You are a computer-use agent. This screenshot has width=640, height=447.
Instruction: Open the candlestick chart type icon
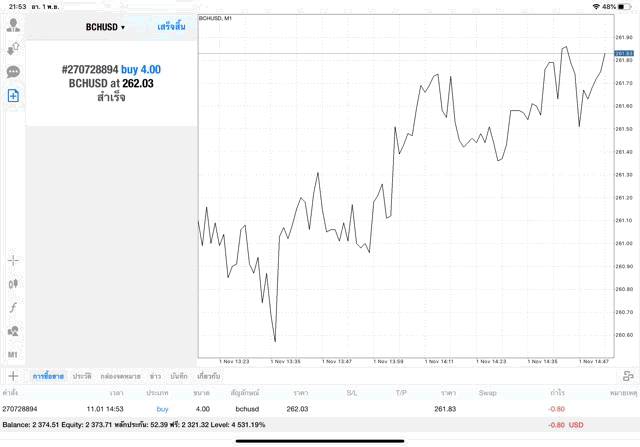[13, 284]
